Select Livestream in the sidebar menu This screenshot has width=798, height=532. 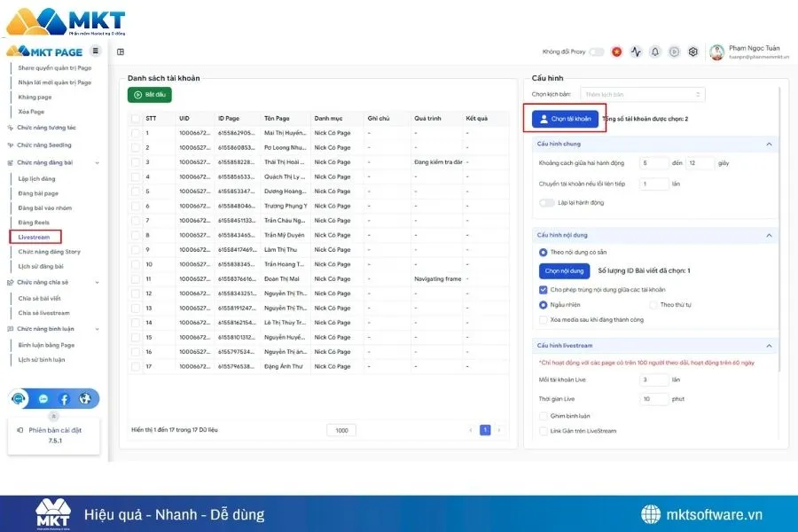pos(35,237)
